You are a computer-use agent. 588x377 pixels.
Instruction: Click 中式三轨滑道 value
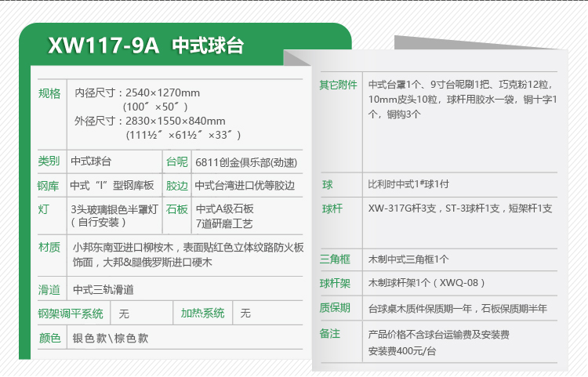tap(103, 290)
